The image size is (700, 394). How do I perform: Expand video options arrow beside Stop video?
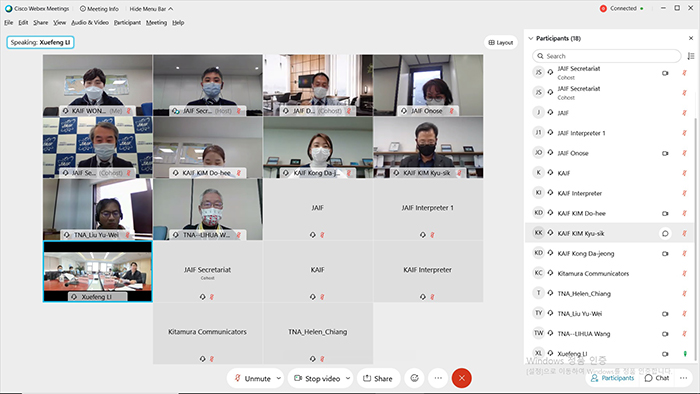click(x=348, y=378)
